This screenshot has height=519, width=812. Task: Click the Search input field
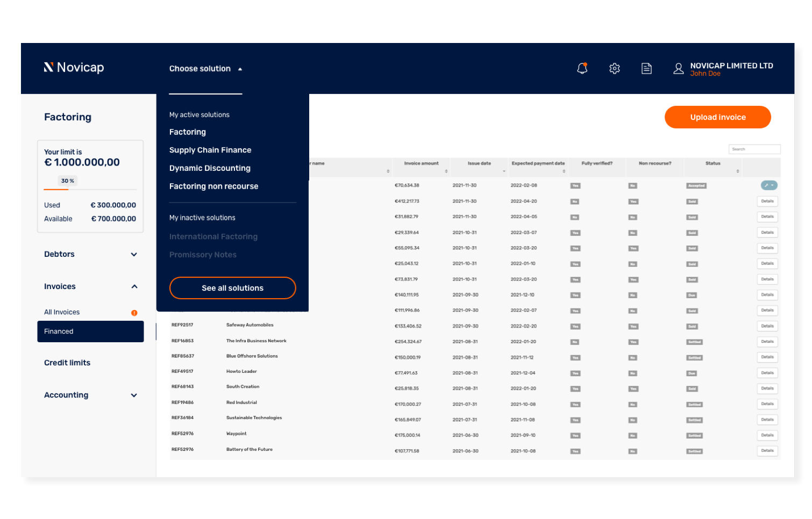tap(754, 149)
